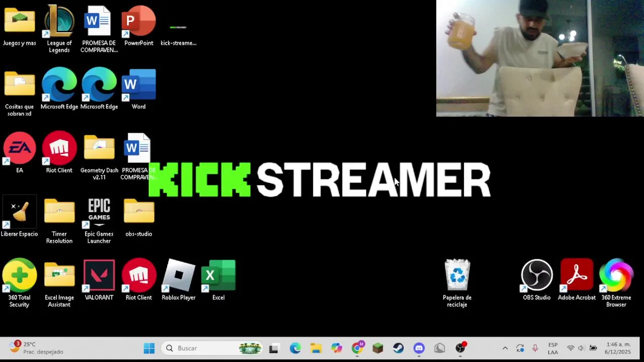Image resolution: width=644 pixels, height=362 pixels.
Task: Show hidden system tray icons
Action: point(505,348)
